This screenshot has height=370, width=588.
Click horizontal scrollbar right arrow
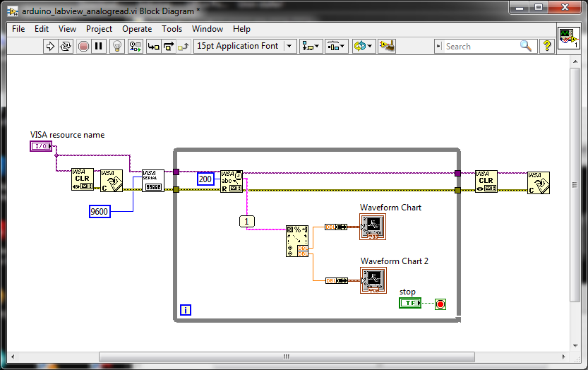pyautogui.click(x=563, y=357)
